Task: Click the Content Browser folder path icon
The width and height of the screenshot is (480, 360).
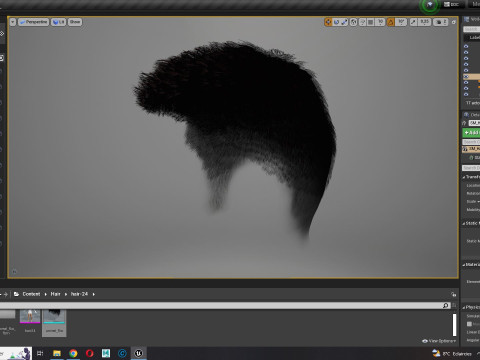Action: click(16, 294)
